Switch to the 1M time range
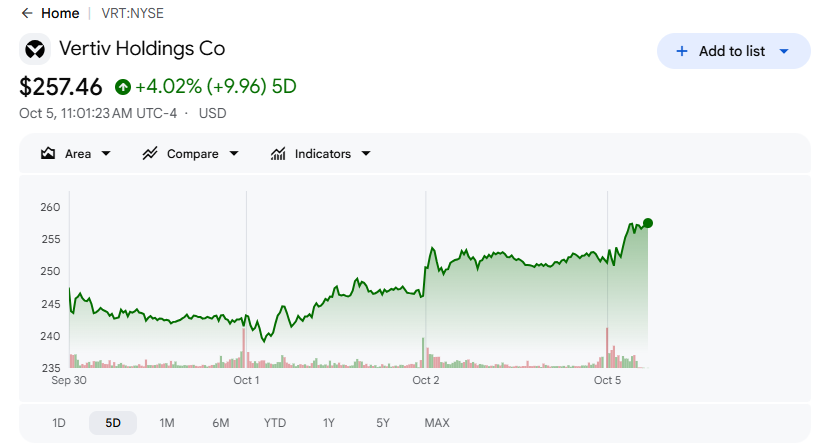Viewport: 818px width, 447px height. [x=167, y=422]
